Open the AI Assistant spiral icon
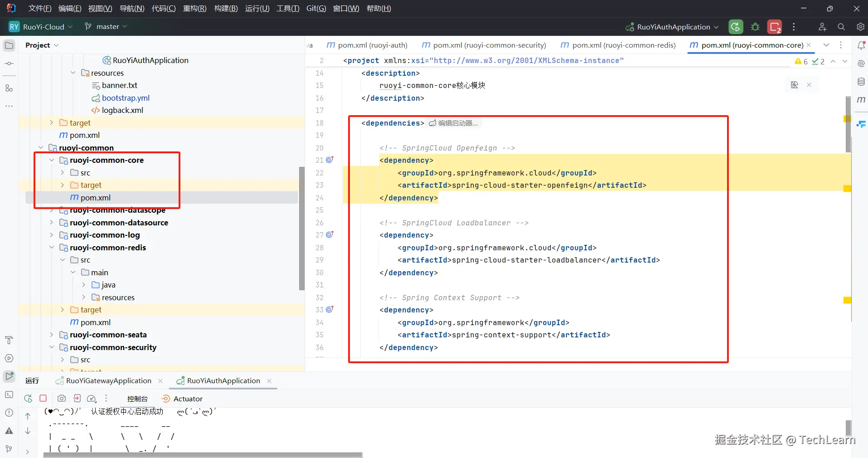 861,63
